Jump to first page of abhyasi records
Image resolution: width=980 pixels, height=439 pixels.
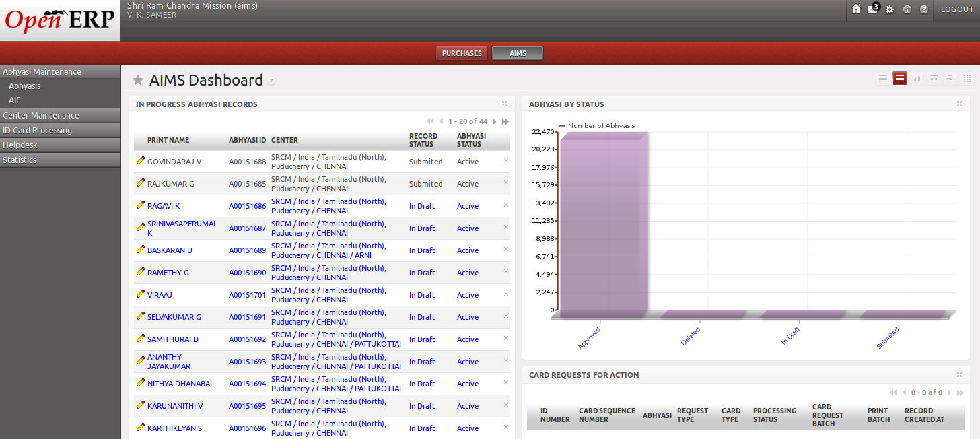[430, 121]
